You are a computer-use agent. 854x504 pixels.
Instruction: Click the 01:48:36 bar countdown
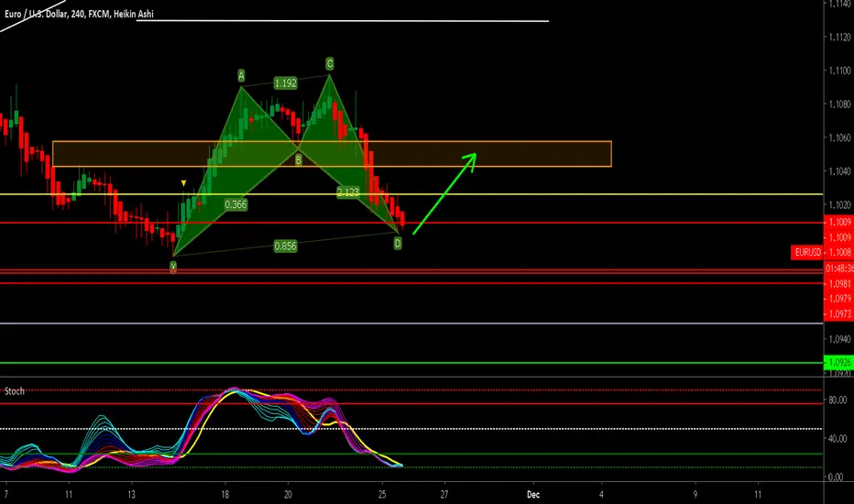839,268
